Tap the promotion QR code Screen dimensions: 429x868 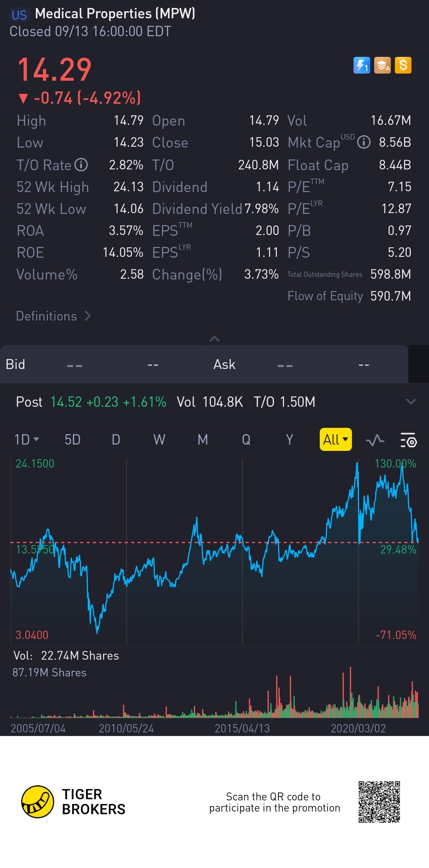[379, 802]
